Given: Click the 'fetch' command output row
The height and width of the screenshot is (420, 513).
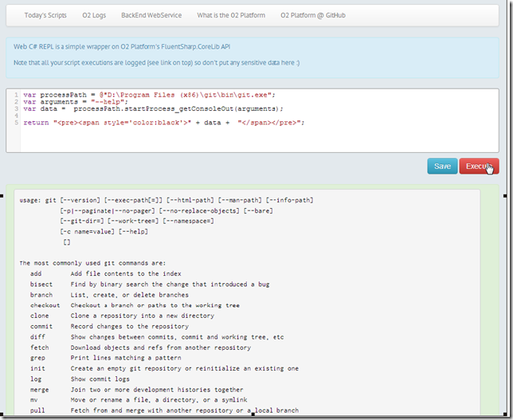Looking at the screenshot, I should pos(140,347).
